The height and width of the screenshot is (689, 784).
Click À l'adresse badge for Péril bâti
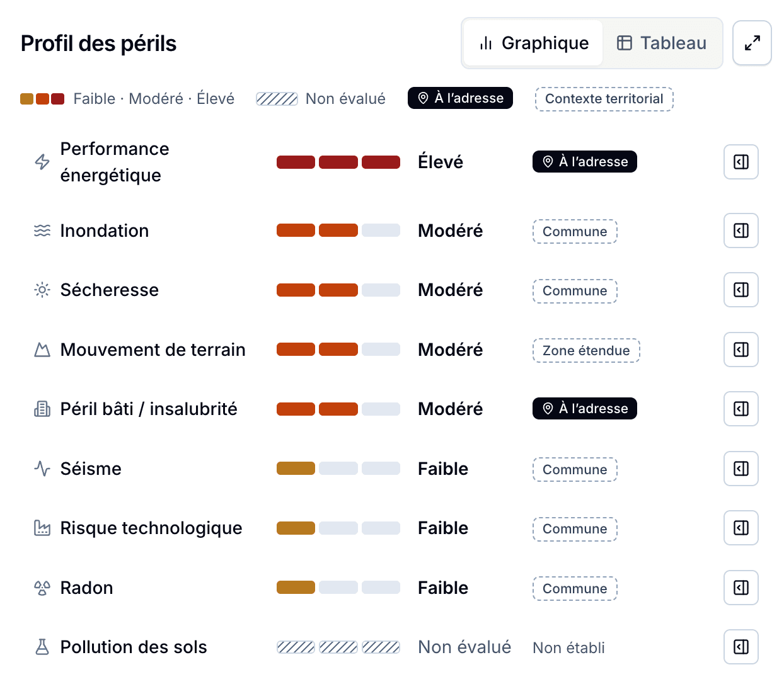584,409
